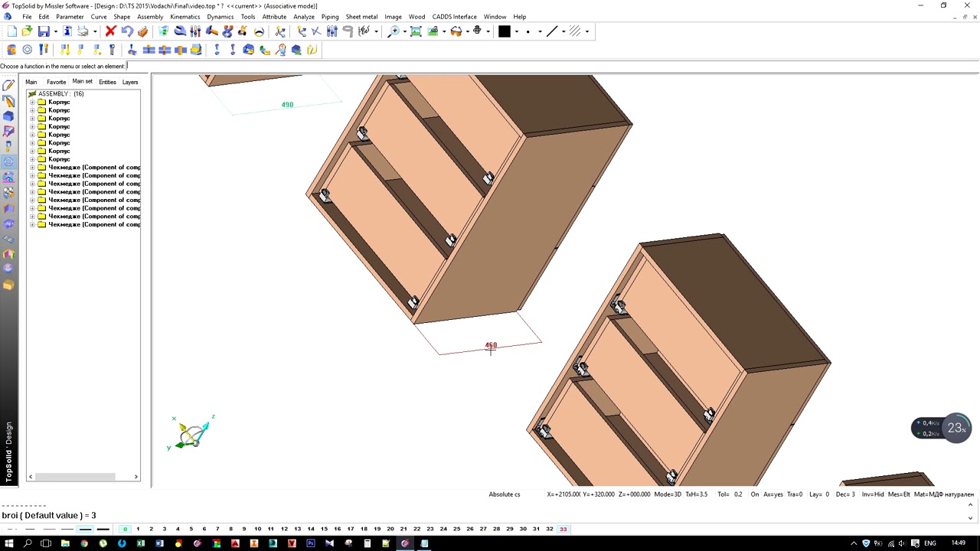
Task: Click the Absolute cs status label
Action: (505, 494)
